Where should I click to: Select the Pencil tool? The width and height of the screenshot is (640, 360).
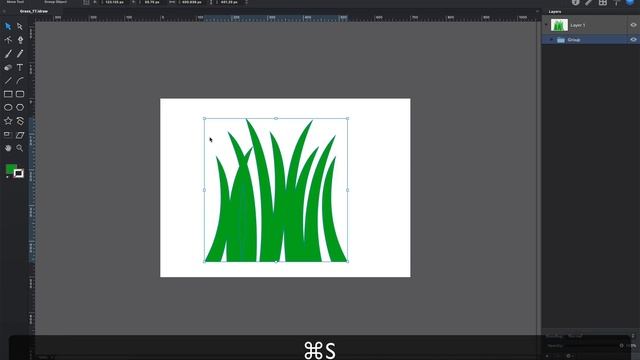pos(20,53)
